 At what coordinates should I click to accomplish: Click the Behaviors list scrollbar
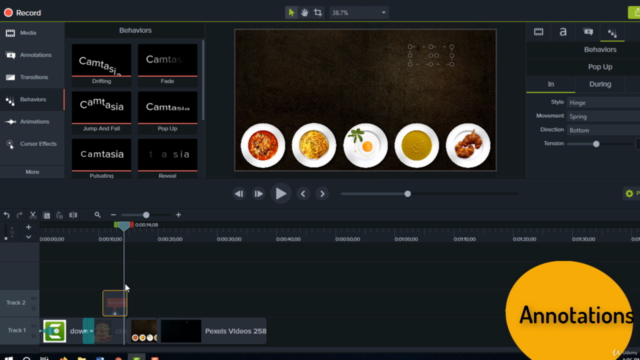203,80
